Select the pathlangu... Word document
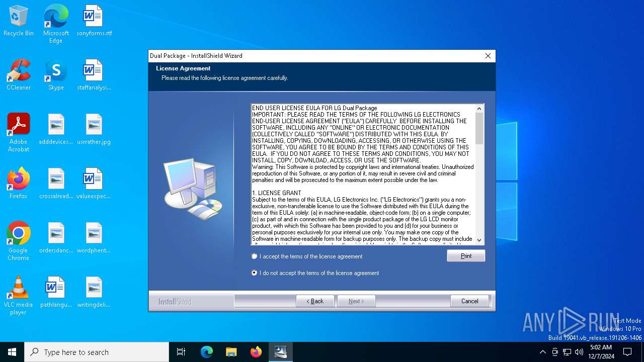The height and width of the screenshot is (362, 644). tap(56, 292)
